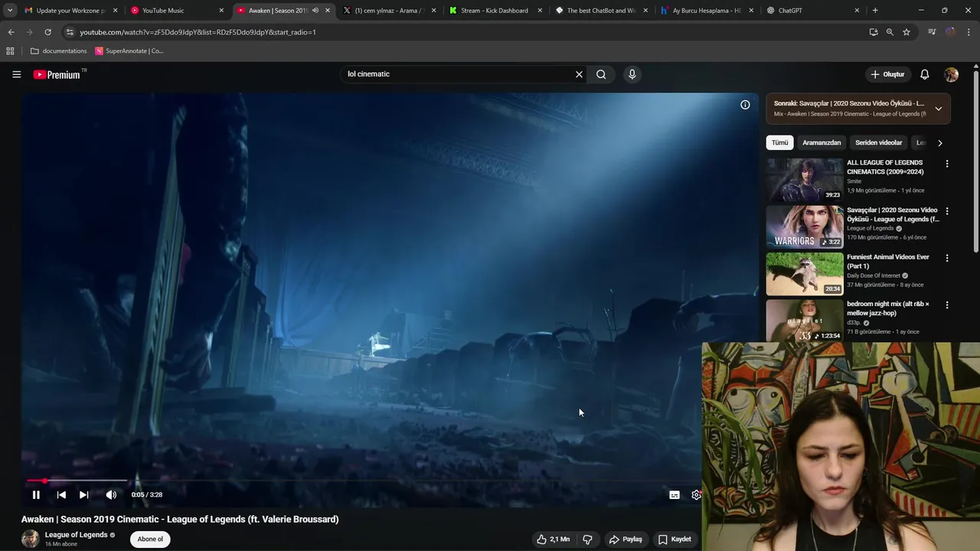Open Chrome profile avatar
The width and height of the screenshot is (980, 551).
tap(950, 32)
